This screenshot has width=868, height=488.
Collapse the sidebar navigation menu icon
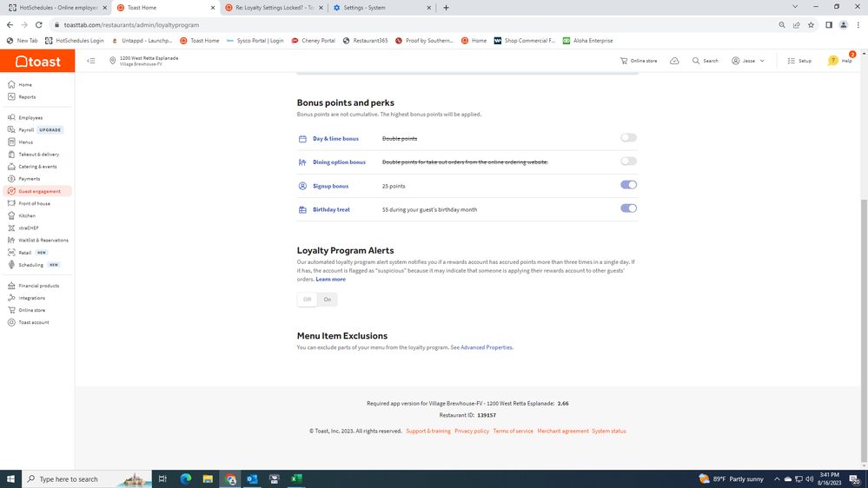click(91, 61)
